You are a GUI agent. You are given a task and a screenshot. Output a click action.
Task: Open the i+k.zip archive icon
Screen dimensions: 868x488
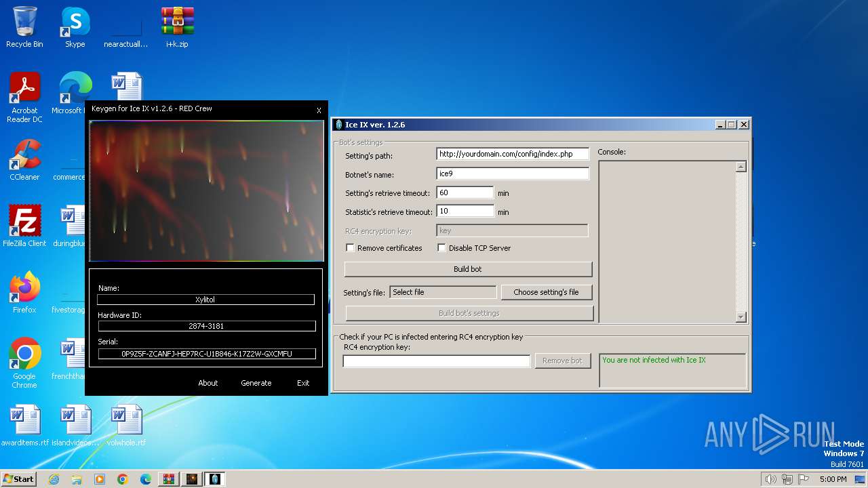pyautogui.click(x=177, y=27)
